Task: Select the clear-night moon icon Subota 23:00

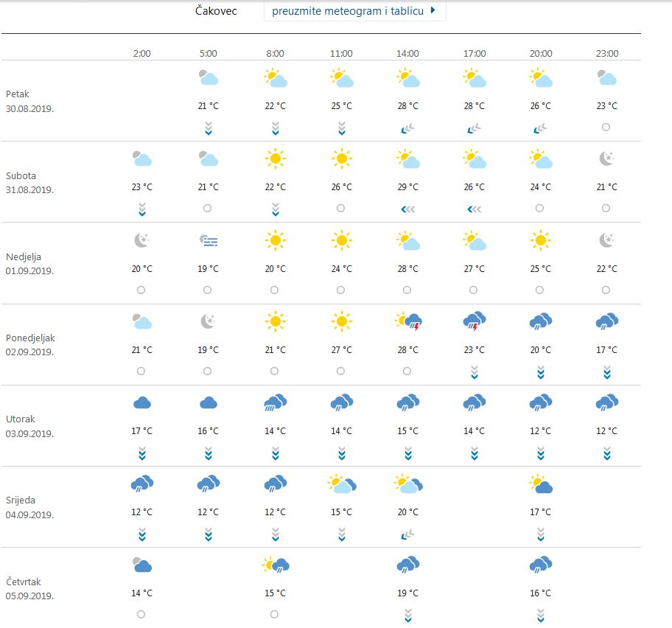Action: click(606, 158)
